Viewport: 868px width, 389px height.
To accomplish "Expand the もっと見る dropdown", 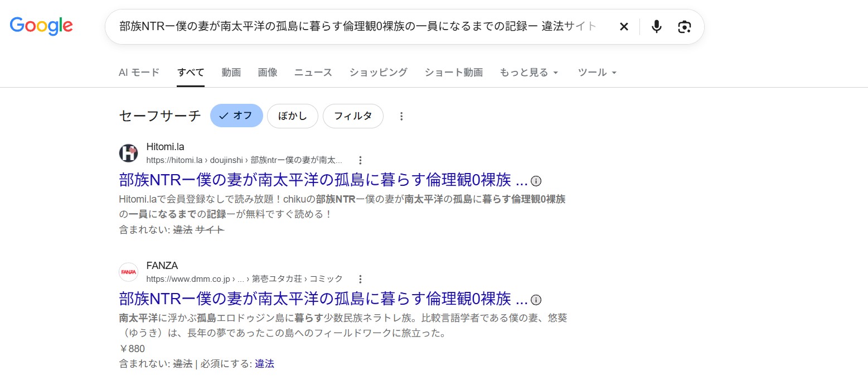I will click(529, 72).
